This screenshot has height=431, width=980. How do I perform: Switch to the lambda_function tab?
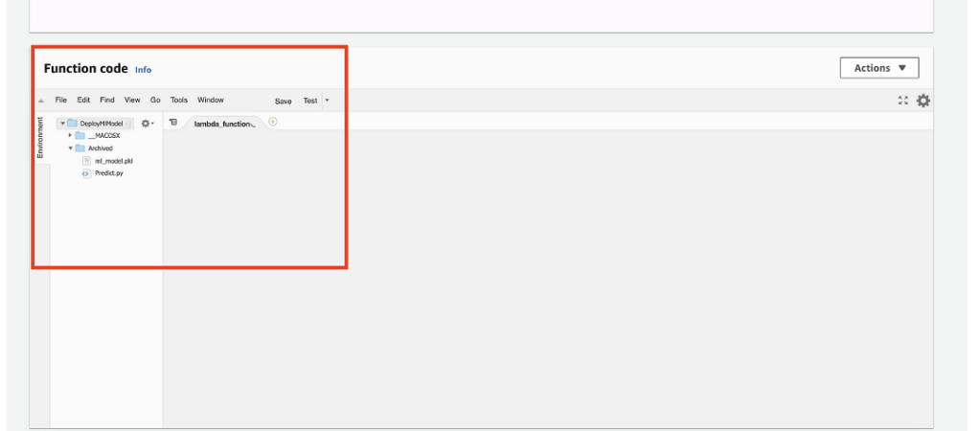click(224, 124)
